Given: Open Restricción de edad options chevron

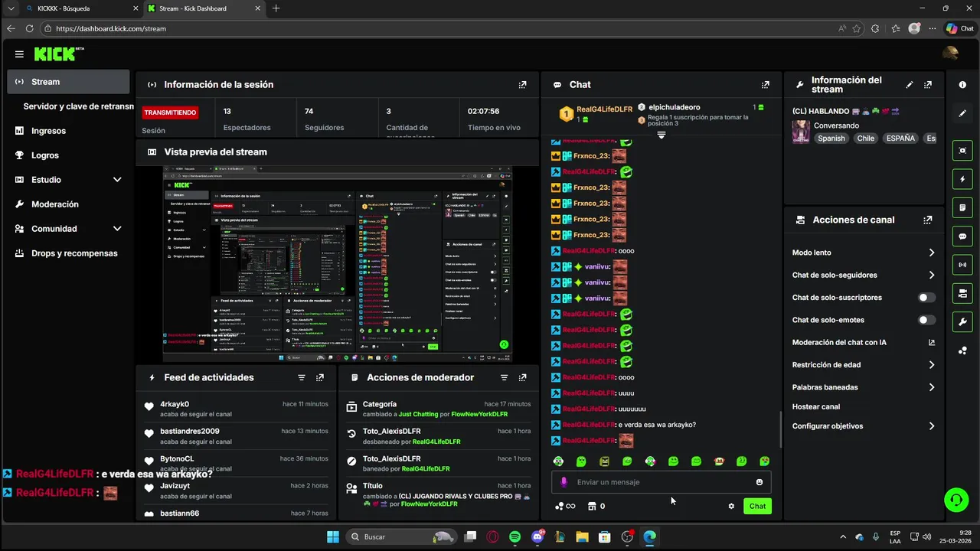Looking at the screenshot, I should click(932, 365).
